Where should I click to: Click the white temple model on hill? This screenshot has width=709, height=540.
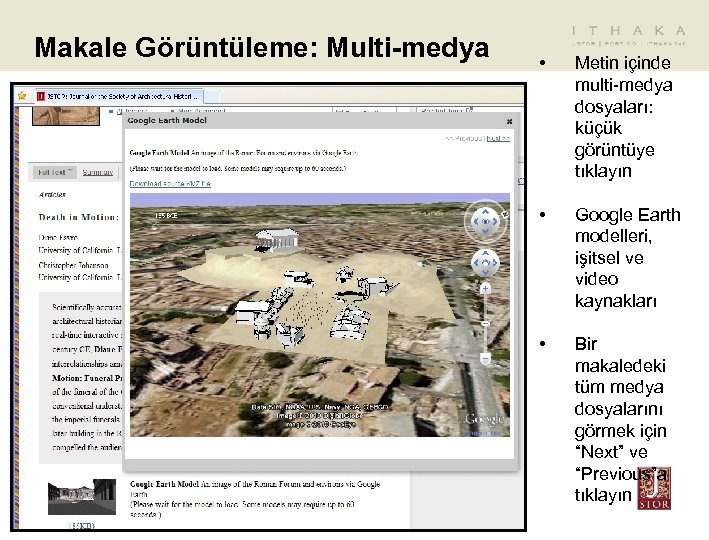[277, 240]
